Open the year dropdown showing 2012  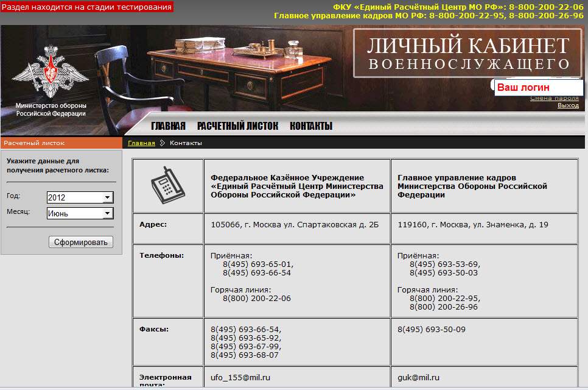pyautogui.click(x=80, y=197)
